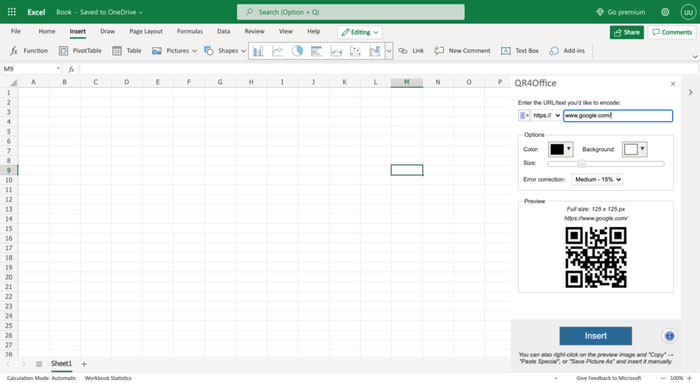The image size is (700, 383).
Task: Open the Shapes dropdown arrow
Action: [243, 51]
